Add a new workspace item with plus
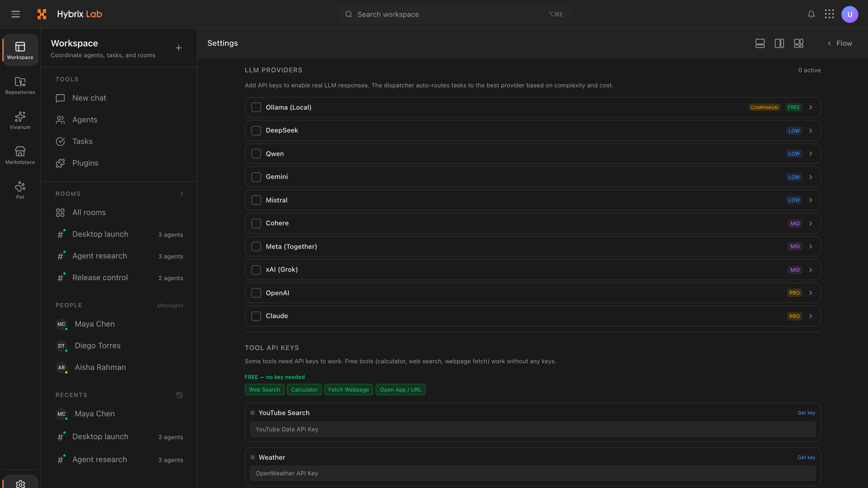This screenshot has height=488, width=868. click(179, 48)
